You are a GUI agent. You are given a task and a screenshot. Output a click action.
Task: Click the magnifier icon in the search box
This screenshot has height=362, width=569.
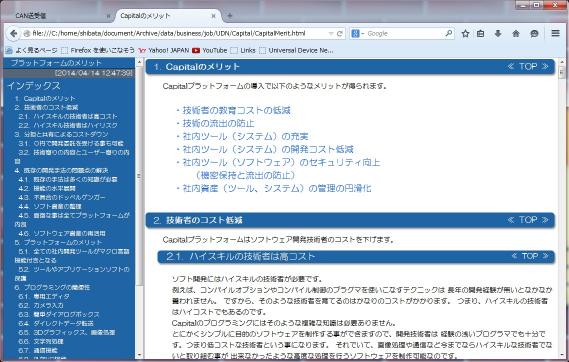point(449,33)
